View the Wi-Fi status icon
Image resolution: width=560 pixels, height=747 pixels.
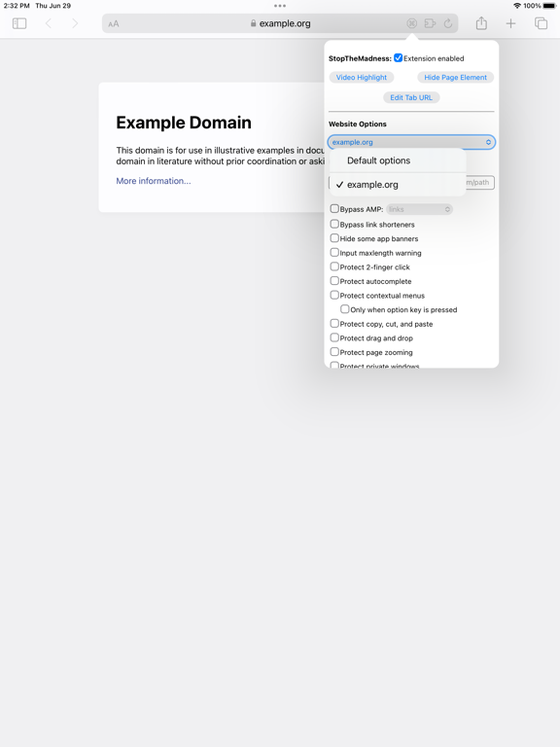pyautogui.click(x=517, y=6)
